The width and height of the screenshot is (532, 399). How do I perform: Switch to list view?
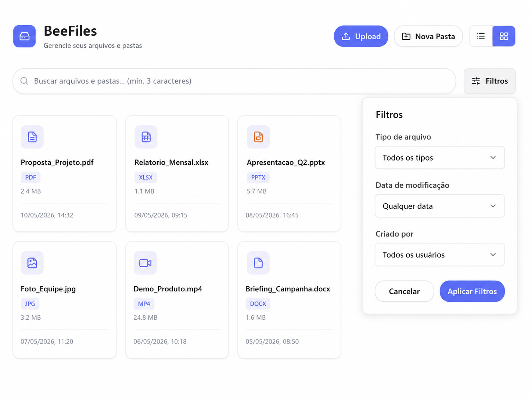tap(481, 36)
